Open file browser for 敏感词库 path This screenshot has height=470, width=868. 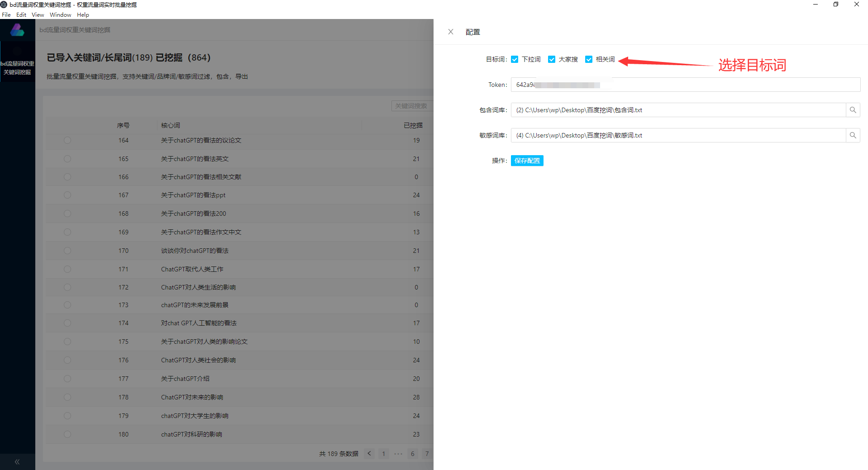coord(853,135)
